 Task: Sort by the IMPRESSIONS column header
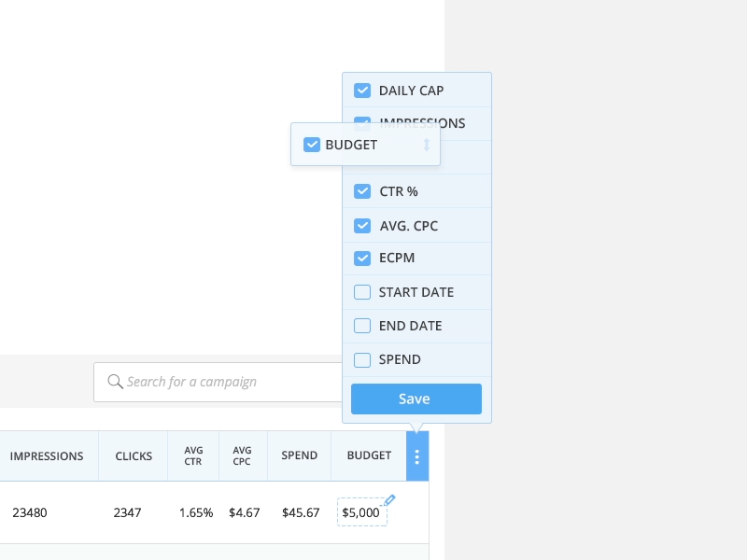(x=47, y=456)
